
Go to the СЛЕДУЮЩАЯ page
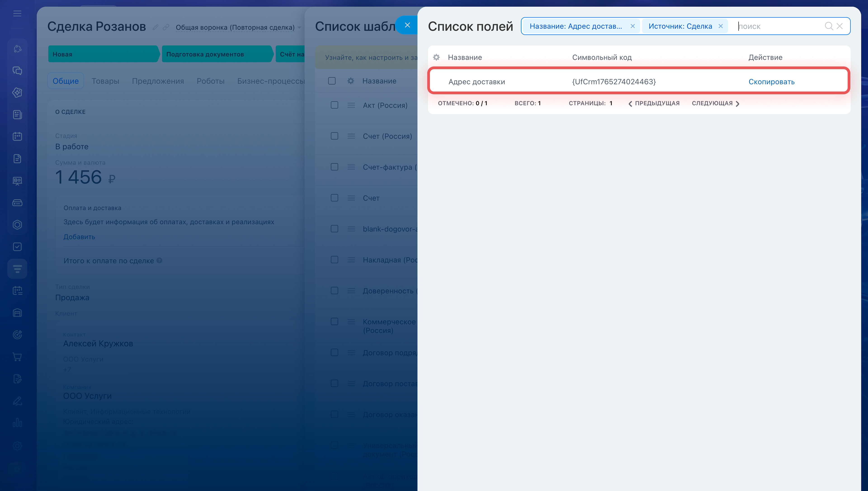pos(716,103)
